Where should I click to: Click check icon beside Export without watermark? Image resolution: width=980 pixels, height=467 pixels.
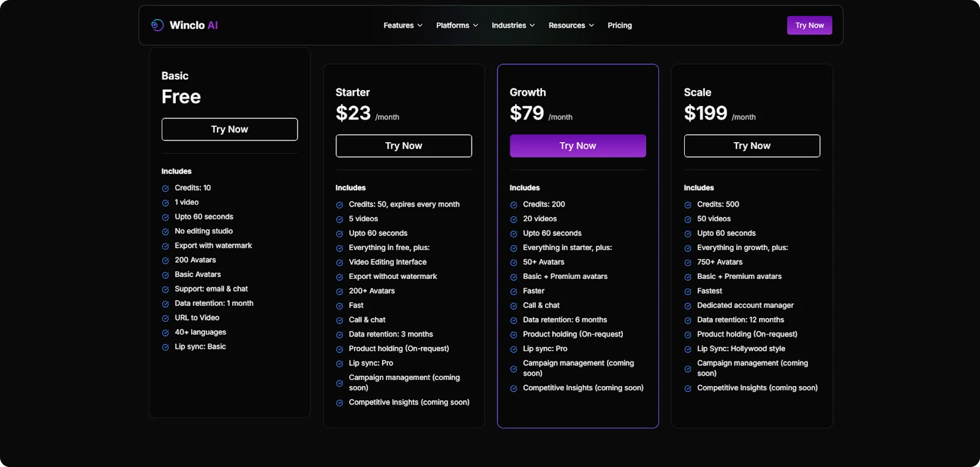coord(339,277)
